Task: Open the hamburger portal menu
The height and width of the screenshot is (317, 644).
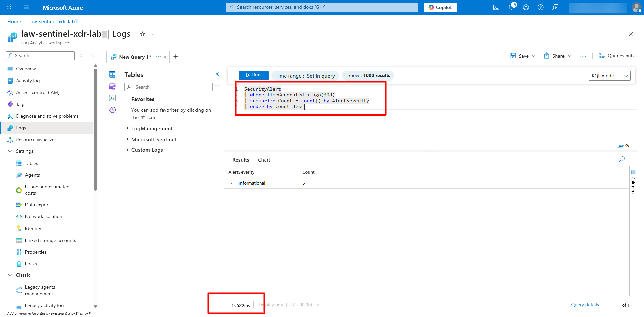Action: click(26, 7)
